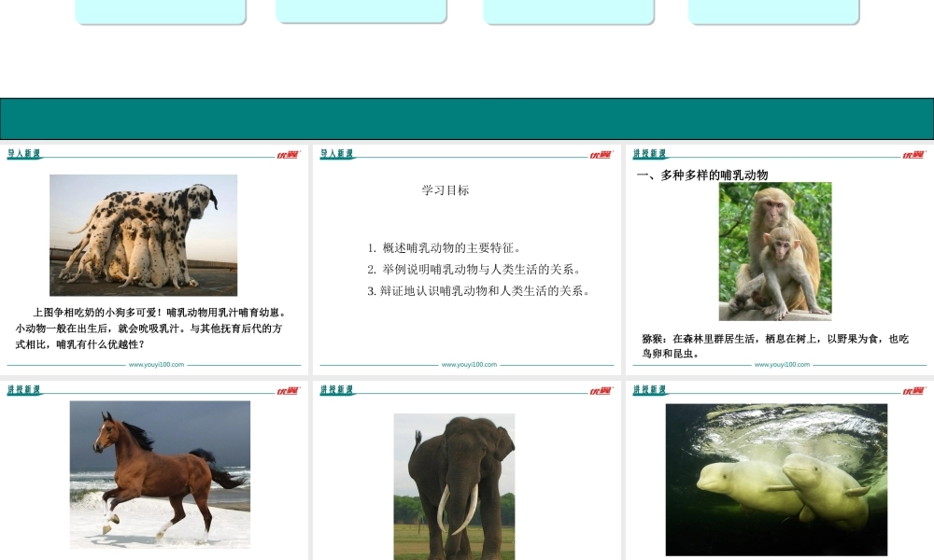934x560 pixels.
Task: Select the elephant with tusks photo
Action: click(x=454, y=486)
